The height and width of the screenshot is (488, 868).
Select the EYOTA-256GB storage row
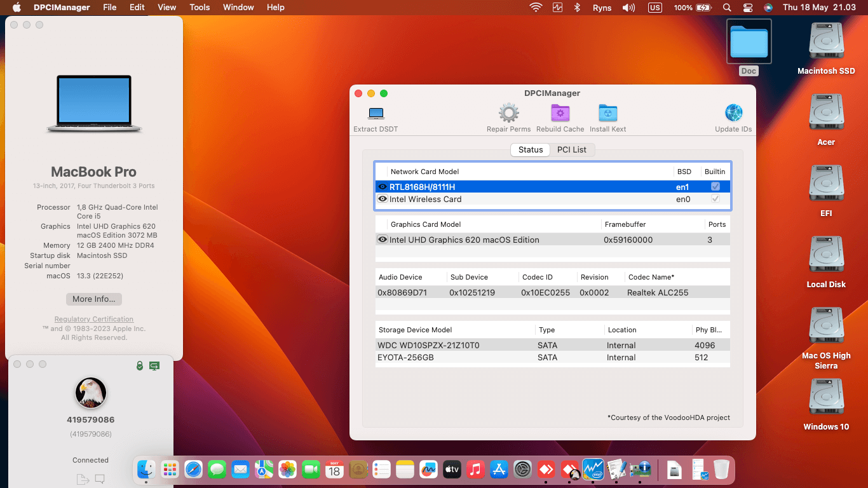[x=552, y=358]
